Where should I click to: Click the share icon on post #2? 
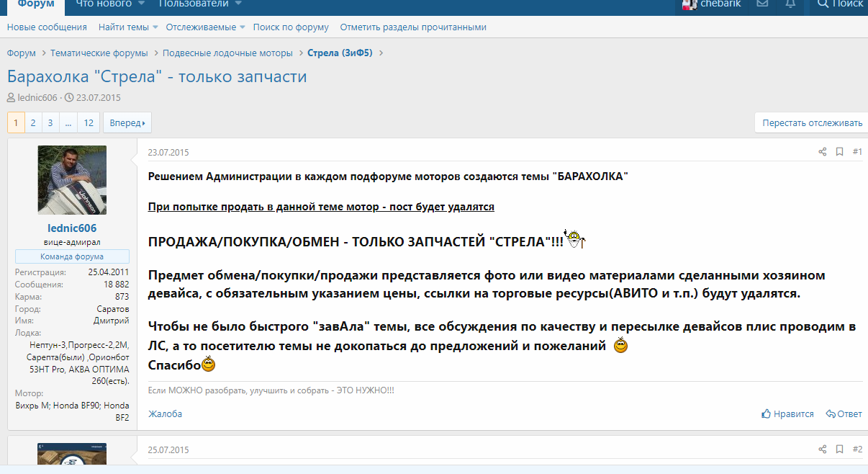pos(822,450)
